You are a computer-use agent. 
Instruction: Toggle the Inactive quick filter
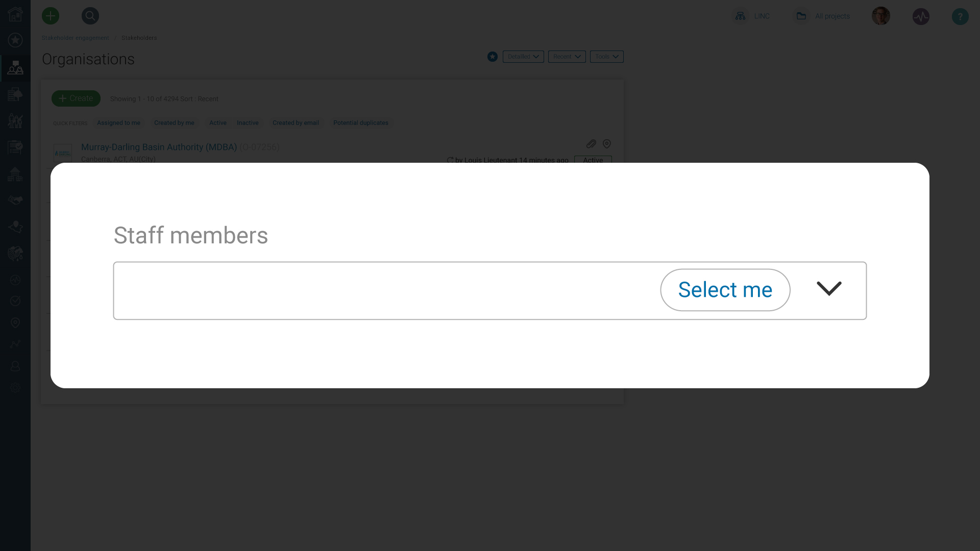(248, 123)
